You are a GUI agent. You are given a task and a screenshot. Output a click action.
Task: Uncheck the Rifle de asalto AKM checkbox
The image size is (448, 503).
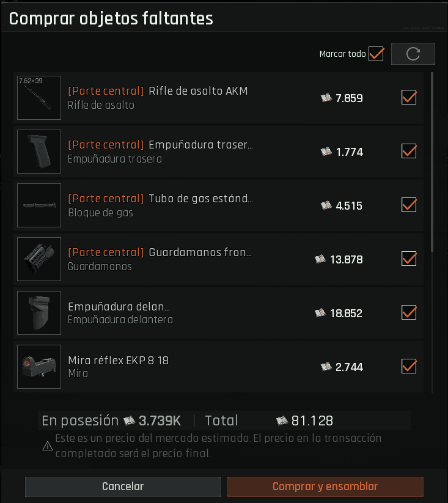pos(409,97)
